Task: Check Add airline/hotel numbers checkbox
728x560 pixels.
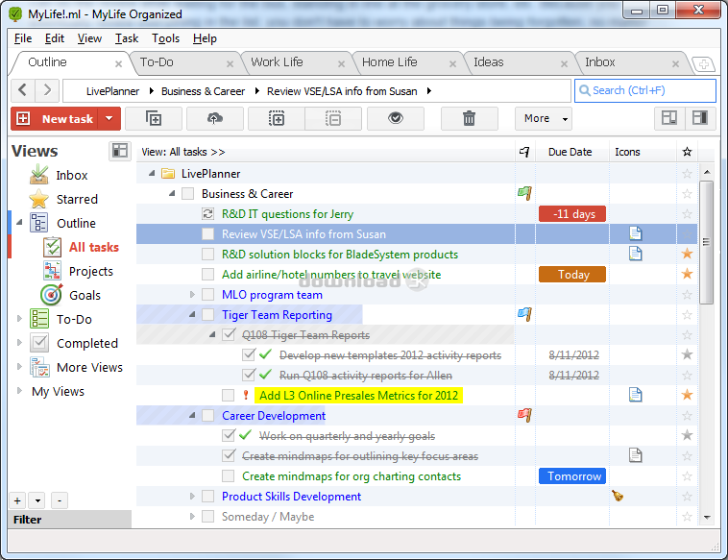Action: tap(207, 275)
